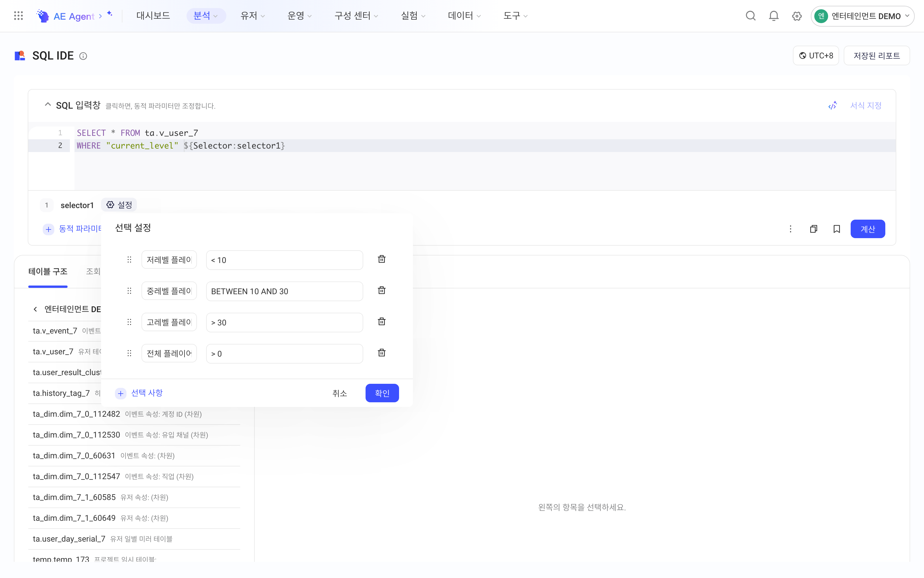Open the selector1 설정 button
This screenshot has width=924, height=578.
119,205
